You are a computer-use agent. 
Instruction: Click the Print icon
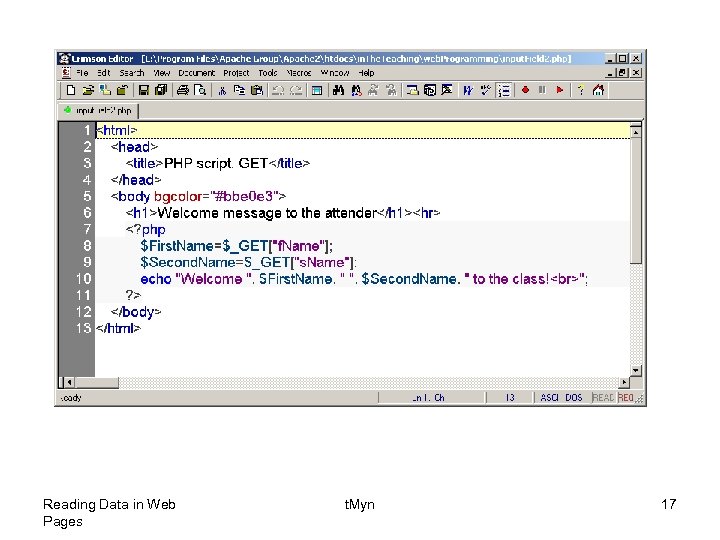click(183, 90)
